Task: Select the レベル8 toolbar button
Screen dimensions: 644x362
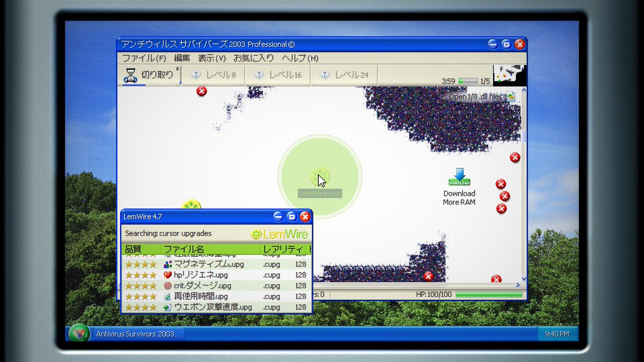Action: pyautogui.click(x=213, y=75)
